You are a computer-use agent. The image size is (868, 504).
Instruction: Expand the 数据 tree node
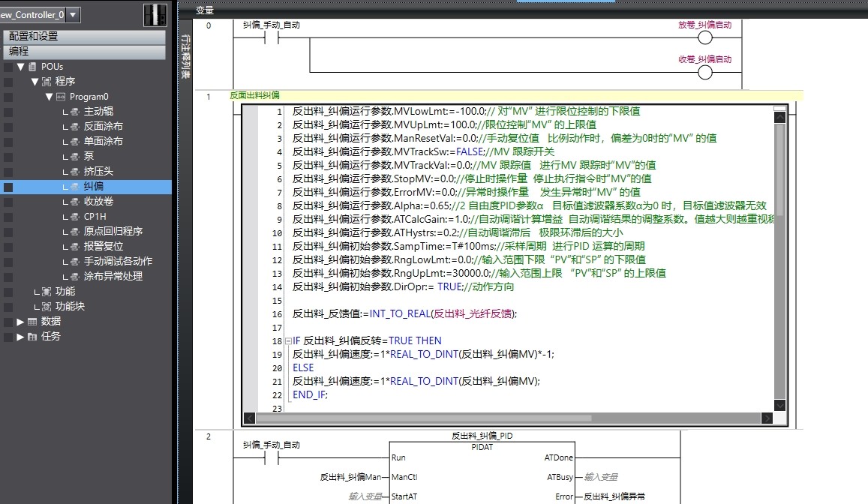(x=20, y=322)
